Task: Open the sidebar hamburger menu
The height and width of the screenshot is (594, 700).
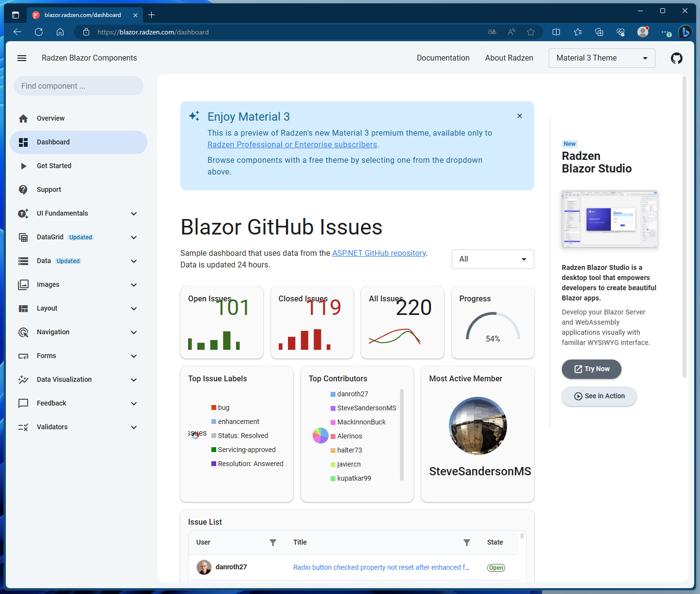Action: (22, 58)
